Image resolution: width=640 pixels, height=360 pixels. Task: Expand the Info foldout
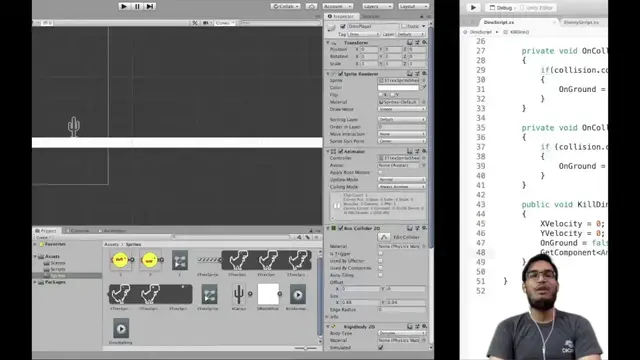(328, 317)
